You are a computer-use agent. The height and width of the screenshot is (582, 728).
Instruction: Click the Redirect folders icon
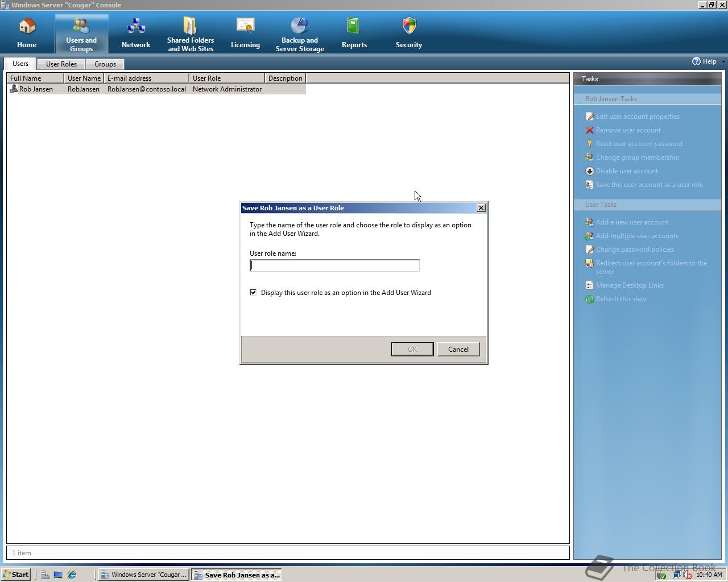pyautogui.click(x=590, y=263)
